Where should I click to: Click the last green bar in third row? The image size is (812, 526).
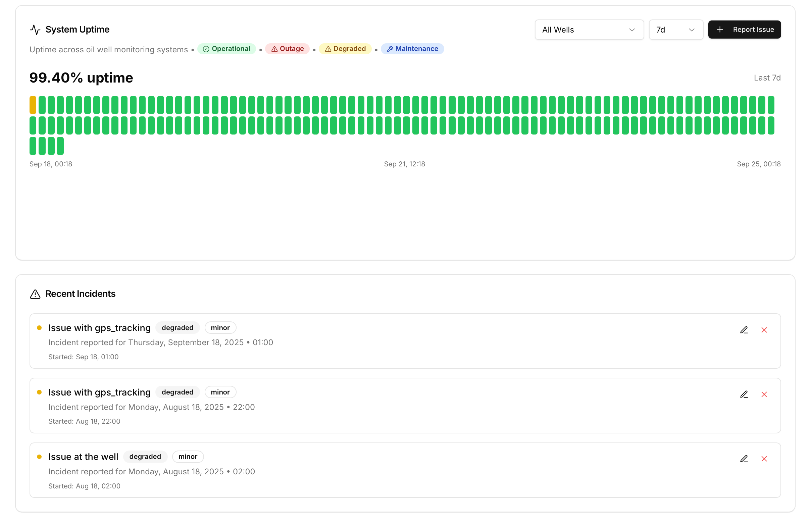click(60, 146)
